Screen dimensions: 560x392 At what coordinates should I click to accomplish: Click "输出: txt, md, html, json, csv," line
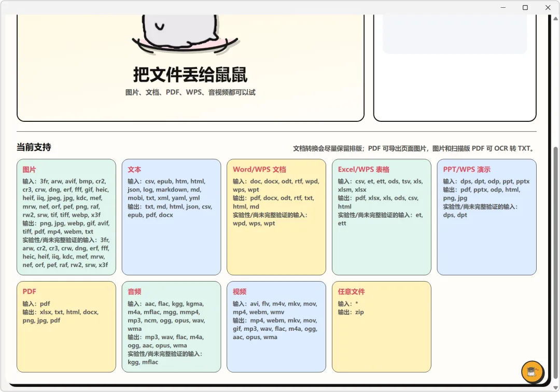coord(170,206)
